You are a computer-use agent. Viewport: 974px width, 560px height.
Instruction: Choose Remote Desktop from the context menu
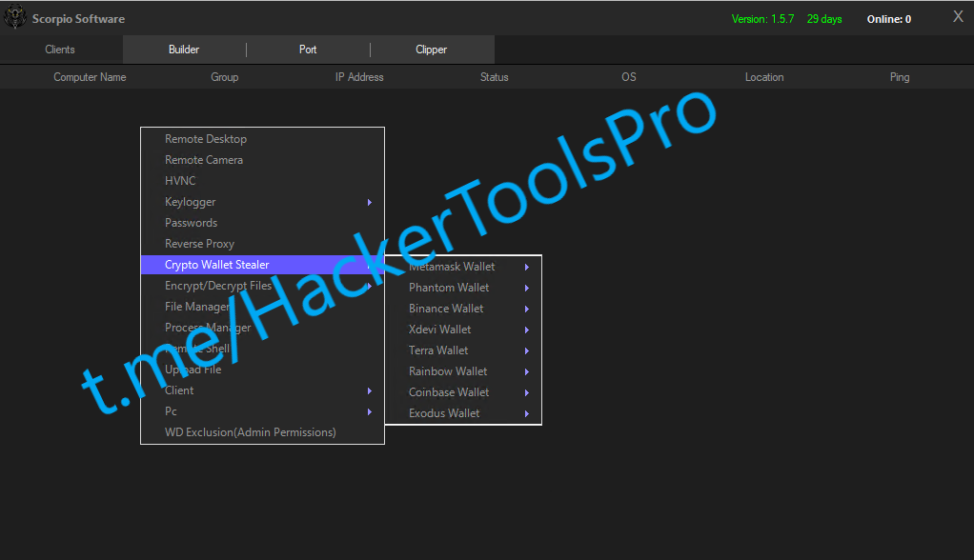[262, 139]
